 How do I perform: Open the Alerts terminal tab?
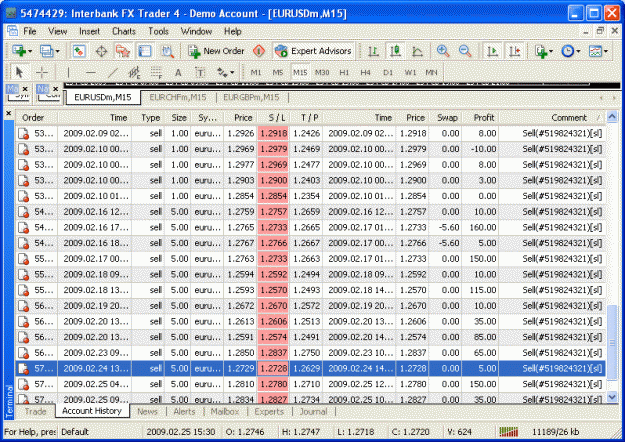pyautogui.click(x=184, y=411)
